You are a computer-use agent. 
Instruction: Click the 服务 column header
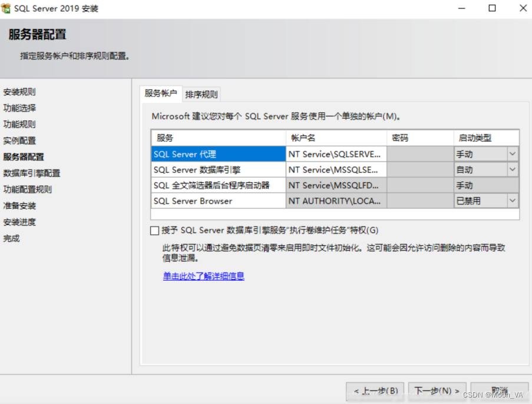pyautogui.click(x=219, y=138)
